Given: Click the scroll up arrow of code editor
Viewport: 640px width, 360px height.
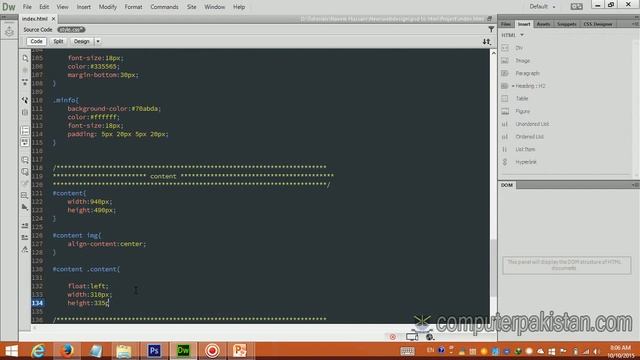Looking at the screenshot, I should point(493,53).
